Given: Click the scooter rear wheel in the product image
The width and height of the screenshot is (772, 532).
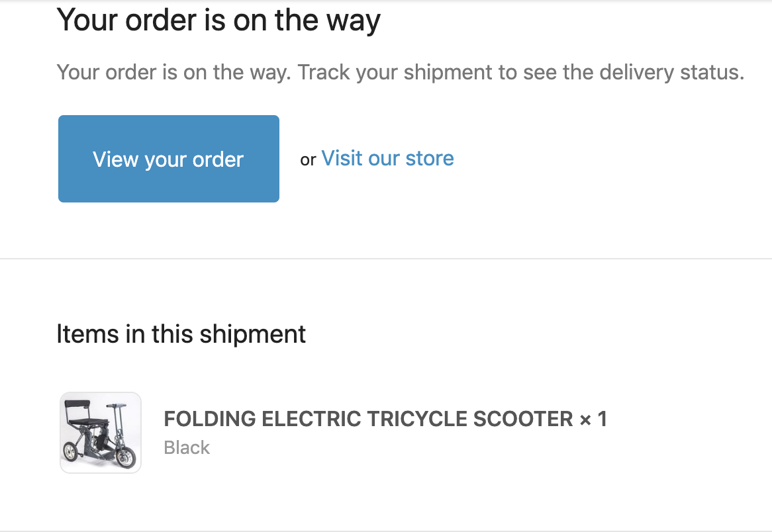Looking at the screenshot, I should pos(71,451).
